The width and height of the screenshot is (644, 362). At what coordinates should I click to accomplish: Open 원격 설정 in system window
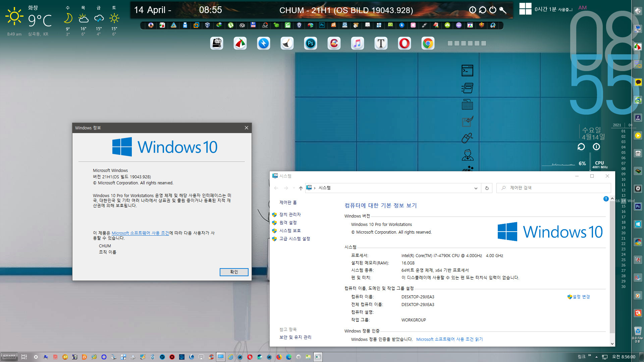288,223
